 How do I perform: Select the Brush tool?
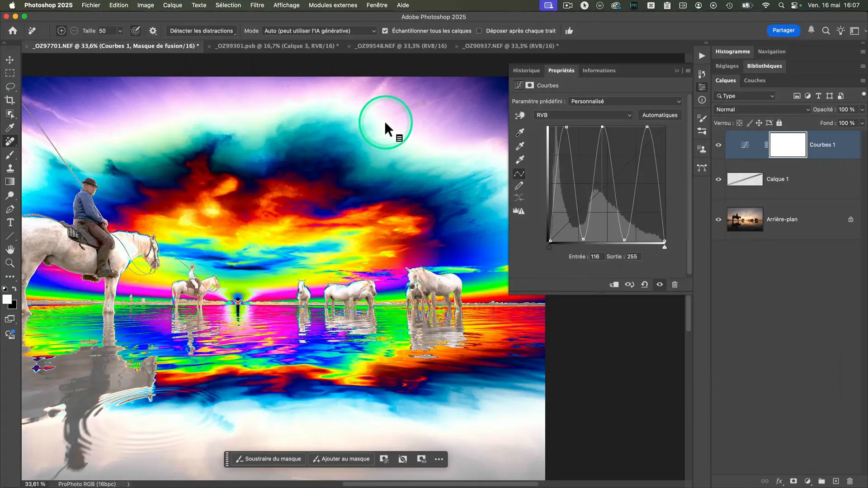pos(9,155)
